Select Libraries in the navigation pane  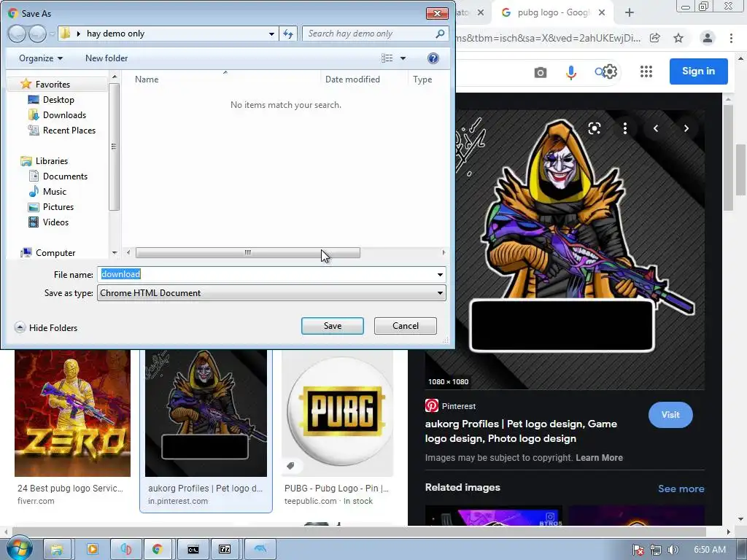[x=52, y=161]
